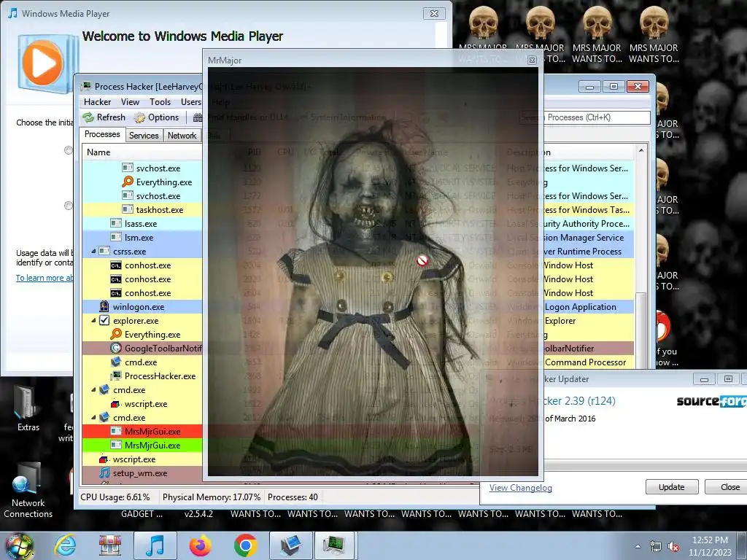Image resolution: width=747 pixels, height=560 pixels.
Task: Click the Update button in the updater dialog
Action: pos(672,486)
